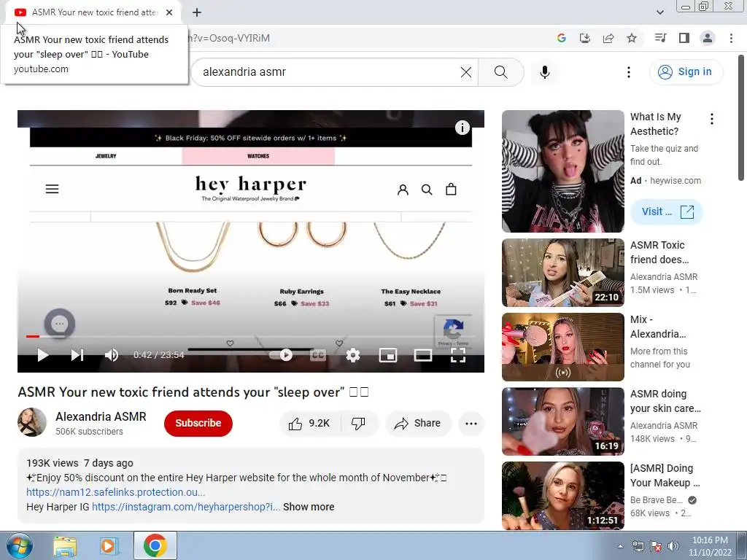Open ASMR Toxic friend does video thumbnail
Screen dimensions: 747x560
click(562, 273)
